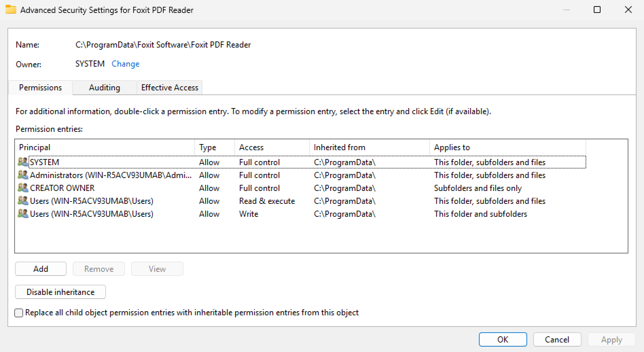Image resolution: width=644 pixels, height=352 pixels.
Task: Click the Add button
Action: tap(41, 269)
